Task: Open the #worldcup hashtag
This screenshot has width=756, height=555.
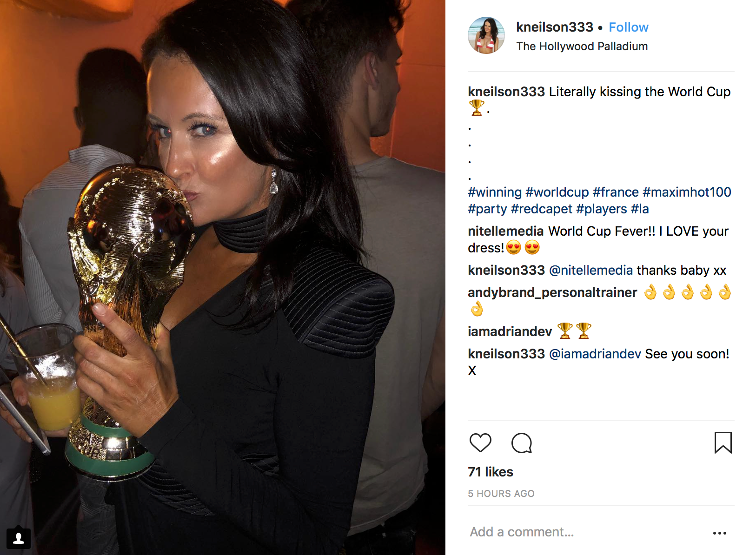Action: pyautogui.click(x=557, y=192)
